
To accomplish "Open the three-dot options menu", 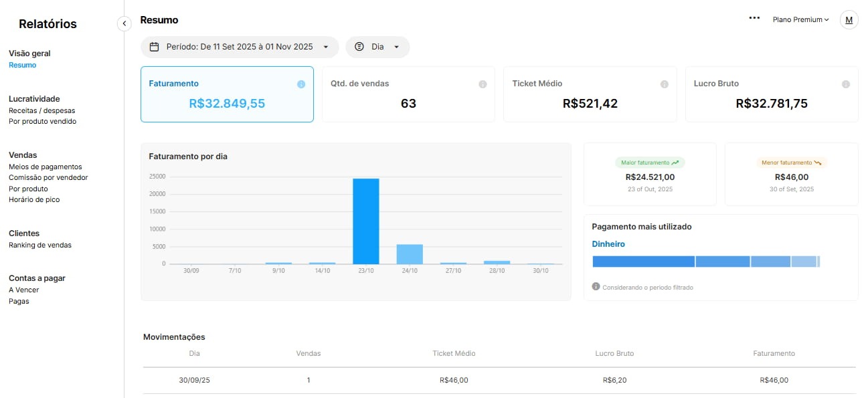I will point(754,18).
